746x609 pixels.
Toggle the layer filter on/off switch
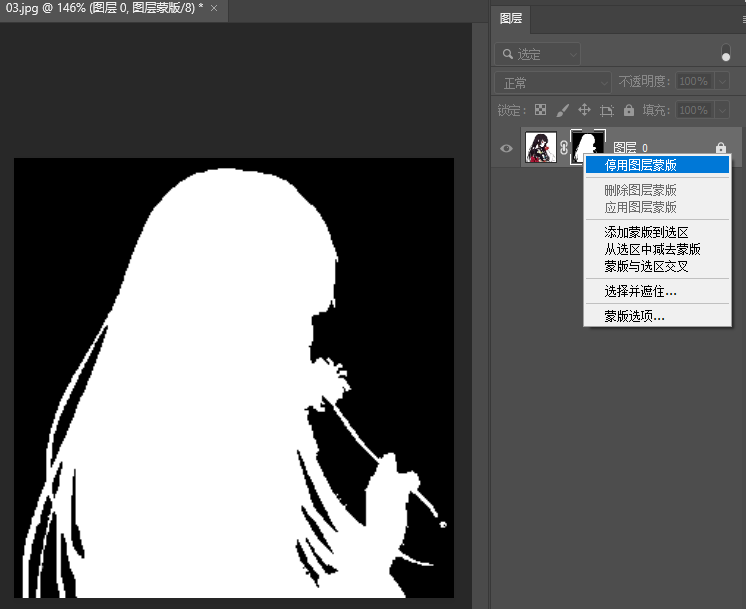[x=726, y=53]
